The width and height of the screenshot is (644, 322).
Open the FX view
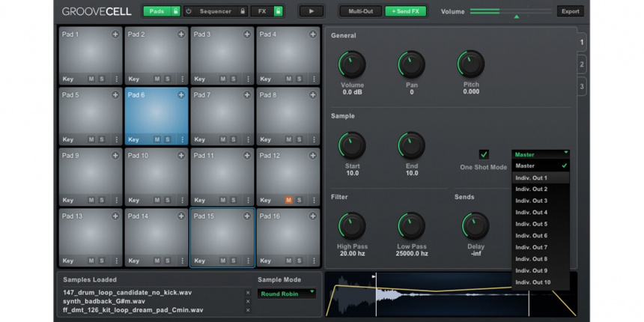262,11
